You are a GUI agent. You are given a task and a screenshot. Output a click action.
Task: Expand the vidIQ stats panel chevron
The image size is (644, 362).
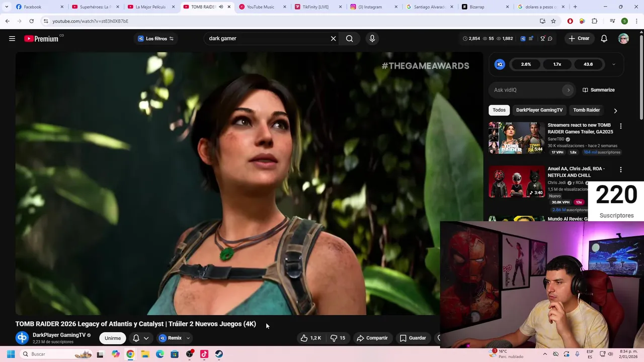613,64
